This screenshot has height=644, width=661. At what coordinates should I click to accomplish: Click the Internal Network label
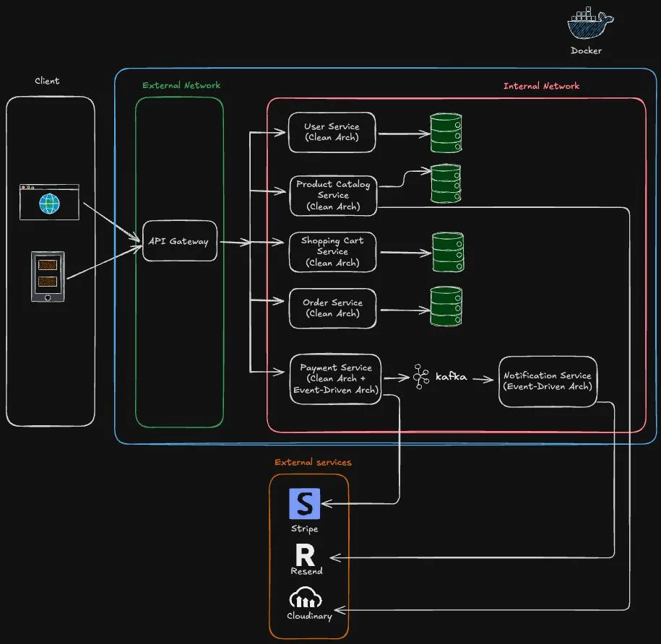(x=541, y=86)
